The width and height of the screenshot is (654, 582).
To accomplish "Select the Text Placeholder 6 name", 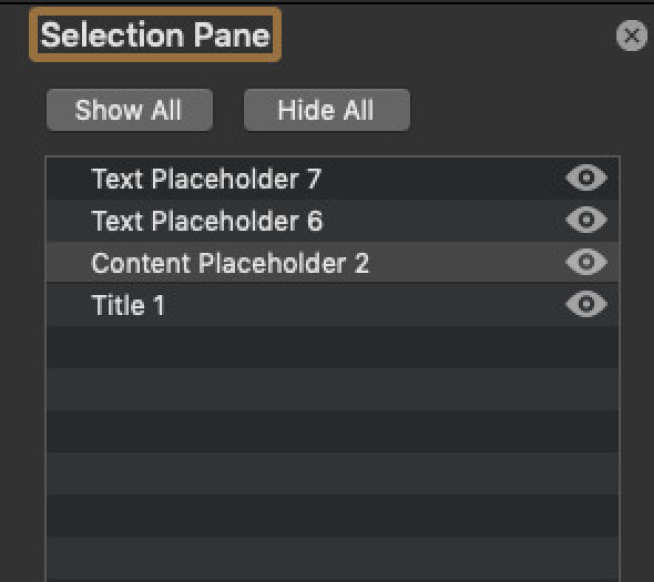I will pos(207,221).
